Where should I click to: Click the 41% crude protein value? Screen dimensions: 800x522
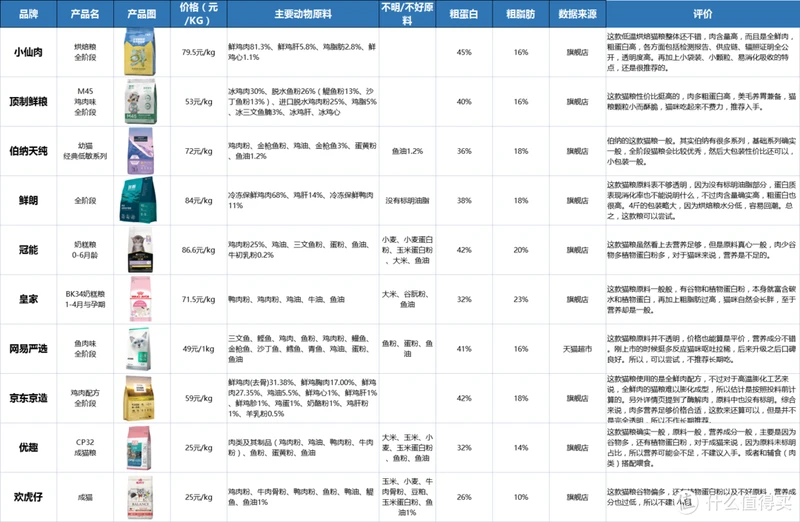click(464, 349)
